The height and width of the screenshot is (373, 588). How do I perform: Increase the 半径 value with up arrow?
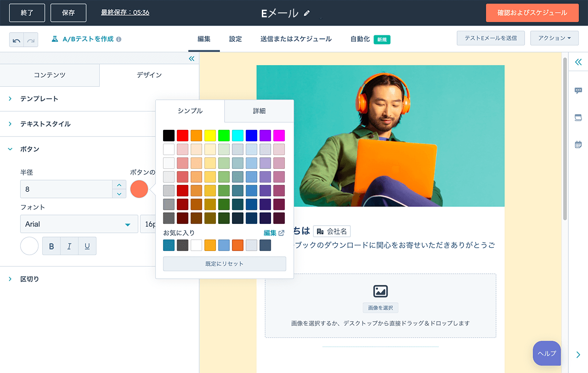click(x=119, y=185)
